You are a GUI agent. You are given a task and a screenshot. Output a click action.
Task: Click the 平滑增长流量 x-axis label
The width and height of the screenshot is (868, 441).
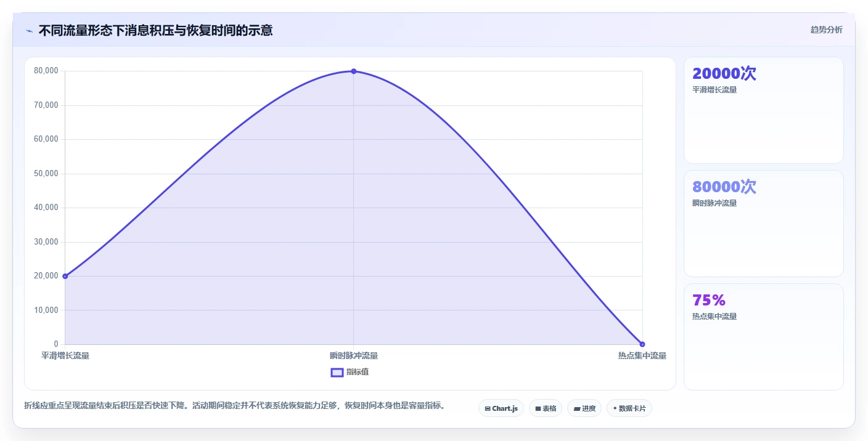pos(65,356)
